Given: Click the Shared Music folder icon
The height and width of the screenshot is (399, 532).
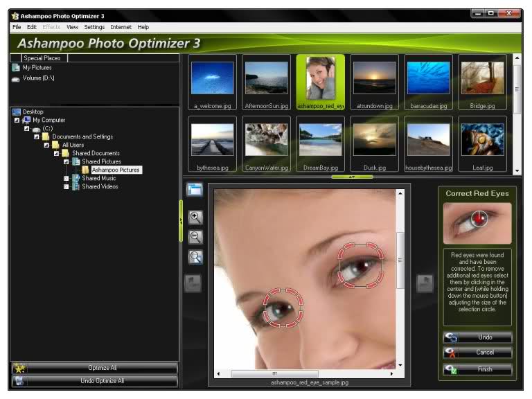Looking at the screenshot, I should click(x=76, y=178).
